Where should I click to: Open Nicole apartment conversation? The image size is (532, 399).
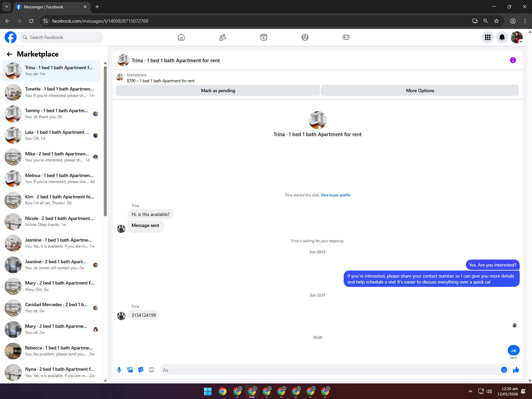(52, 222)
